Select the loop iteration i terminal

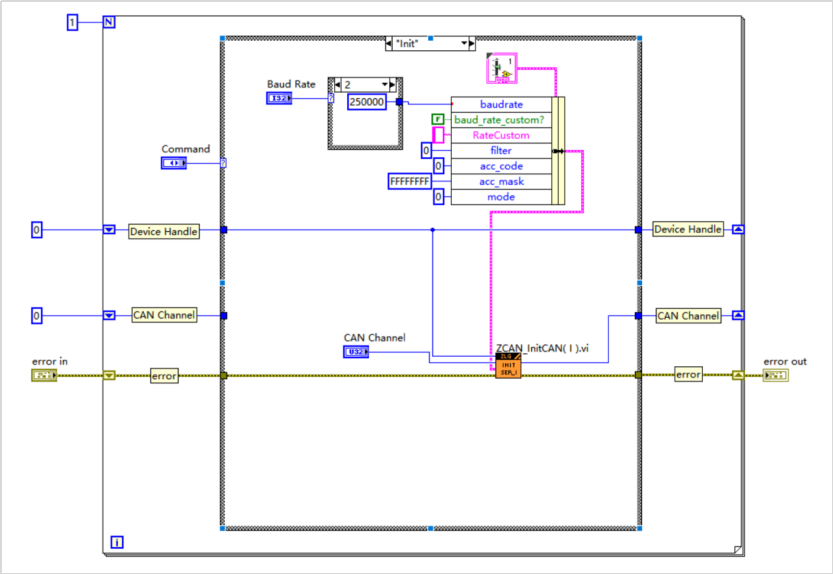[117, 542]
